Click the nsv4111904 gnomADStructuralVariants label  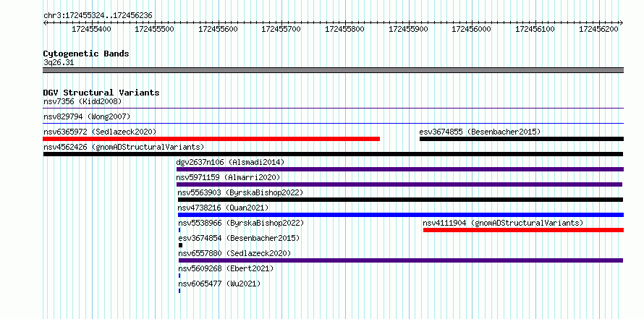(x=503, y=223)
